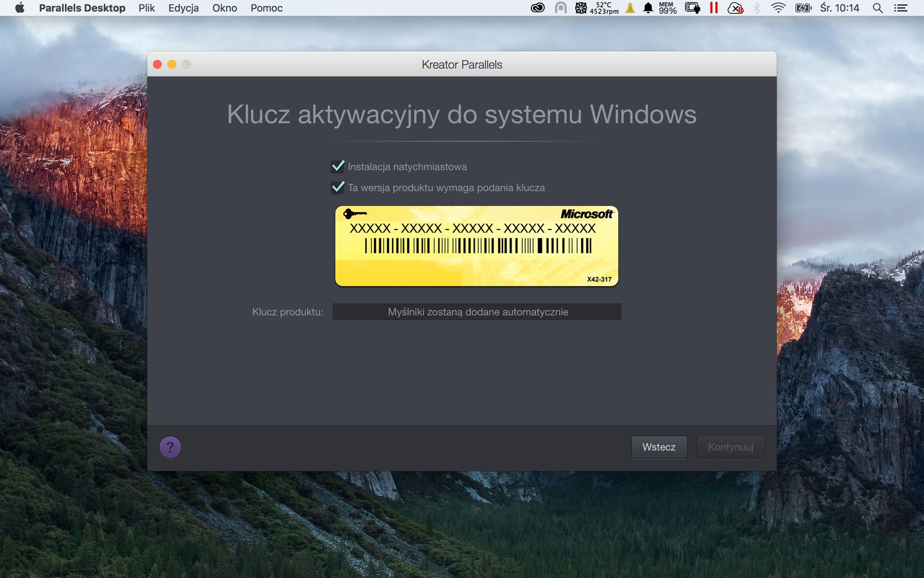The width and height of the screenshot is (924, 578).
Task: Open the fan temperature monitor showing 52°C
Action: 597,8
